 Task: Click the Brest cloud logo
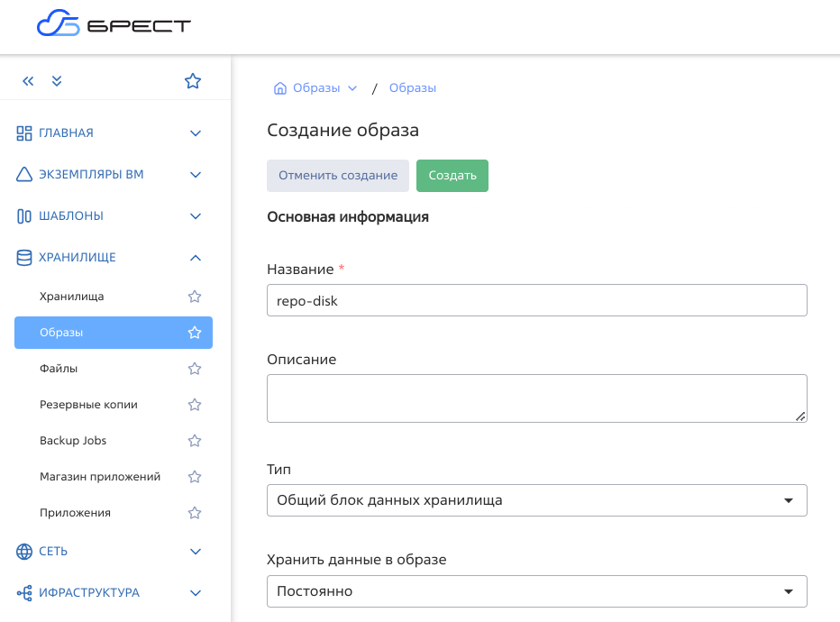pos(114,25)
